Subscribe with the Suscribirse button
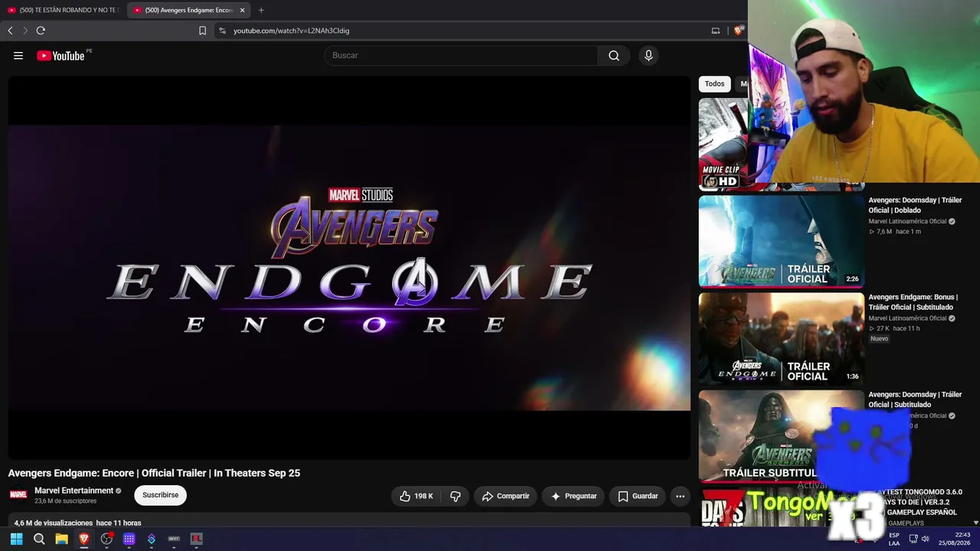Screen dimensions: 980x551 (160, 495)
